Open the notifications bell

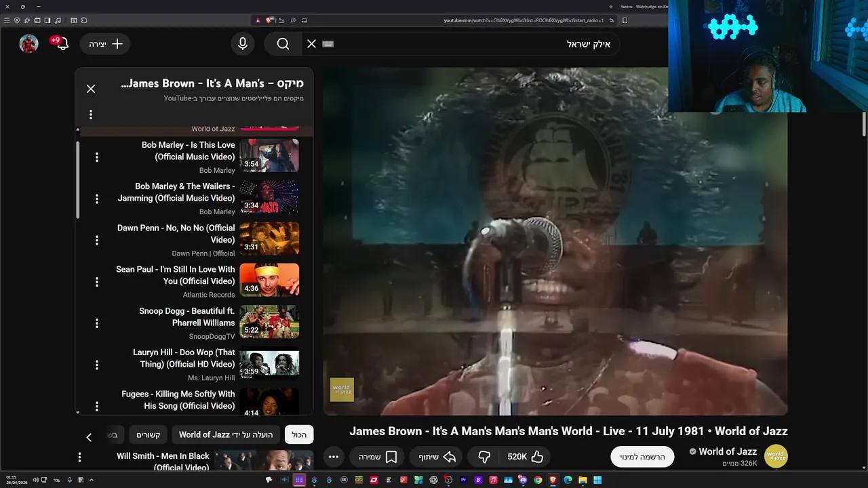point(61,43)
